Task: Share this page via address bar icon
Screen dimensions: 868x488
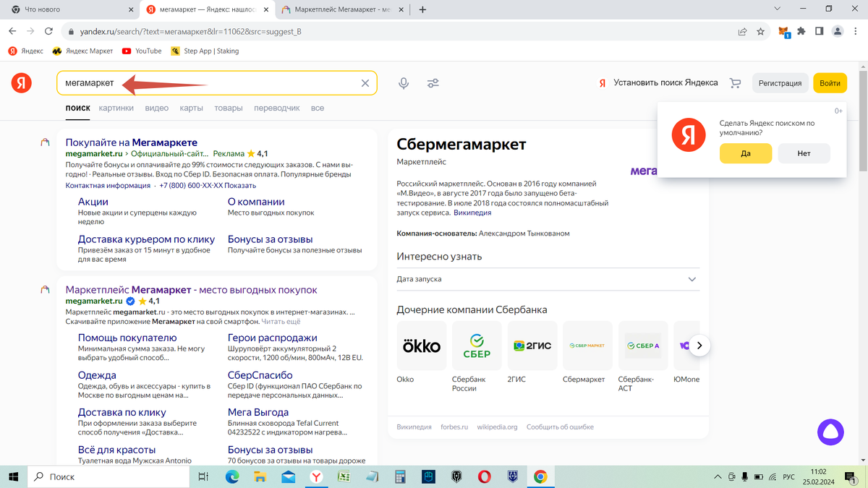Action: coord(742,31)
